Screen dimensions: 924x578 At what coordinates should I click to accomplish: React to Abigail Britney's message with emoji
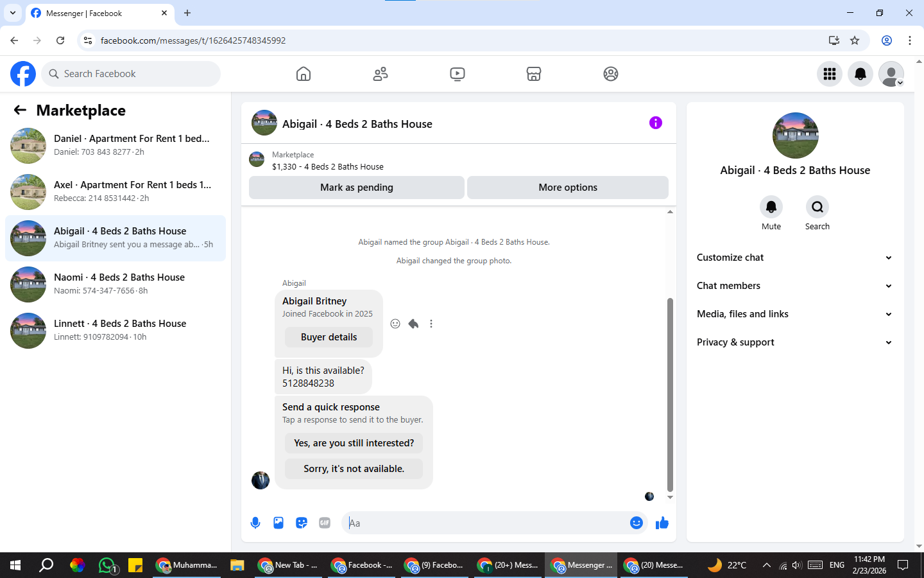pyautogui.click(x=395, y=324)
